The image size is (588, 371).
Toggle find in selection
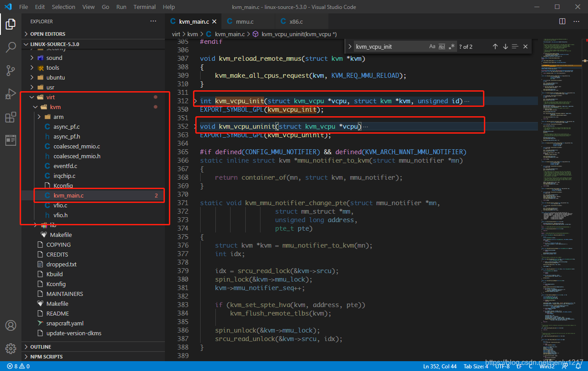tap(515, 46)
